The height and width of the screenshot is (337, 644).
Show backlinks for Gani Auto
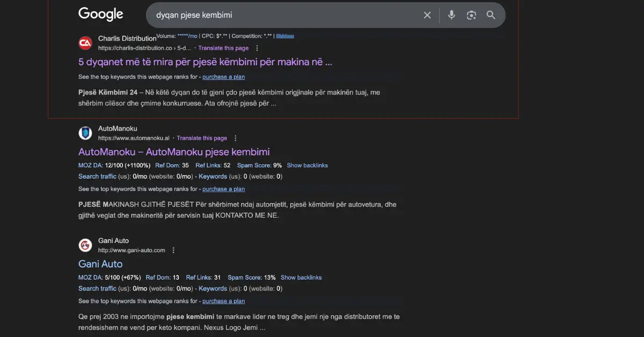[x=301, y=277]
